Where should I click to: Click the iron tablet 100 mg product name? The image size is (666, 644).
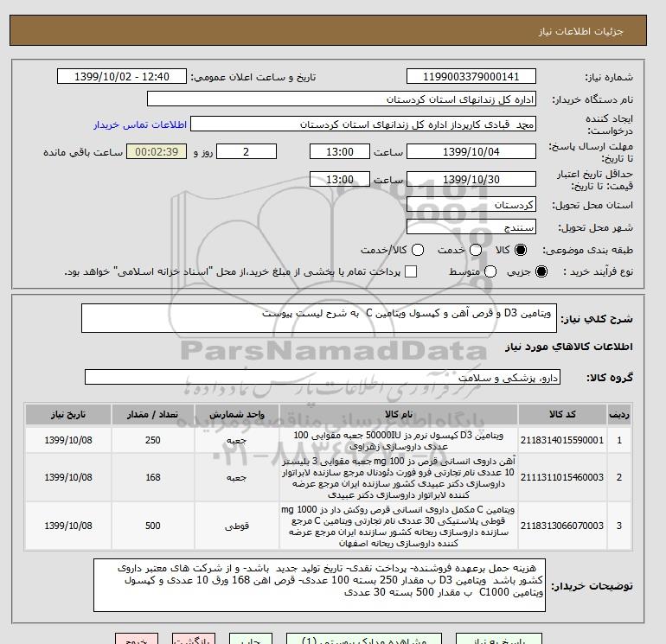pyautogui.click(x=399, y=477)
